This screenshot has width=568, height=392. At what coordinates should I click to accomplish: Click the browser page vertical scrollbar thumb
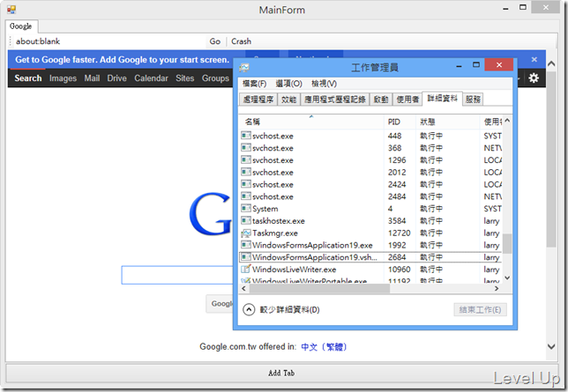tap(551, 159)
